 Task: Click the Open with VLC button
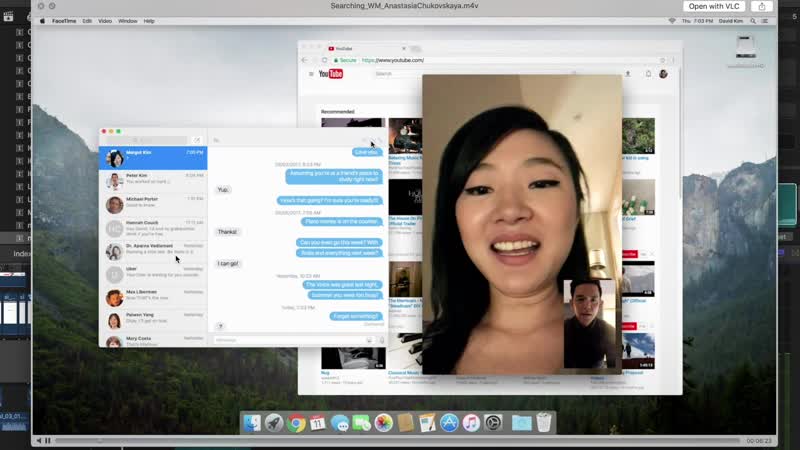[x=713, y=6]
